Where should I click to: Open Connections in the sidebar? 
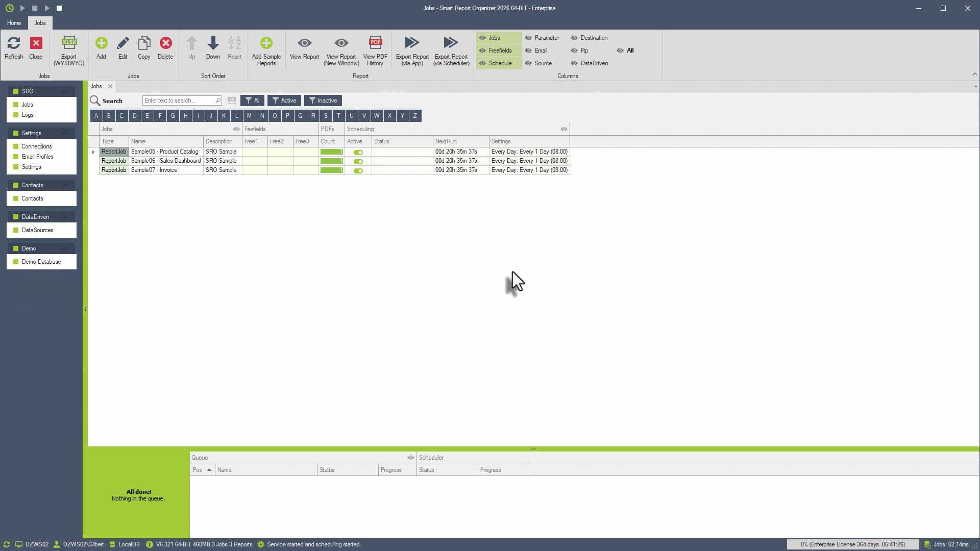point(37,146)
